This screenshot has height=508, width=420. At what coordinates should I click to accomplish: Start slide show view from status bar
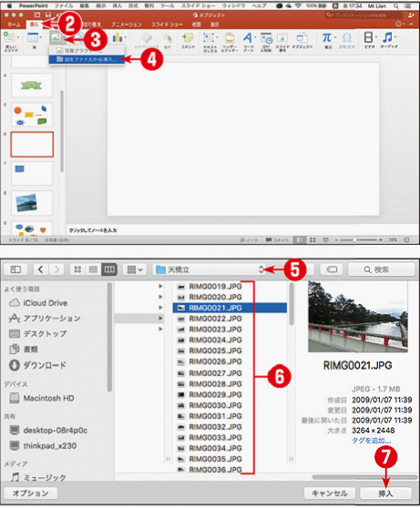click(x=325, y=239)
